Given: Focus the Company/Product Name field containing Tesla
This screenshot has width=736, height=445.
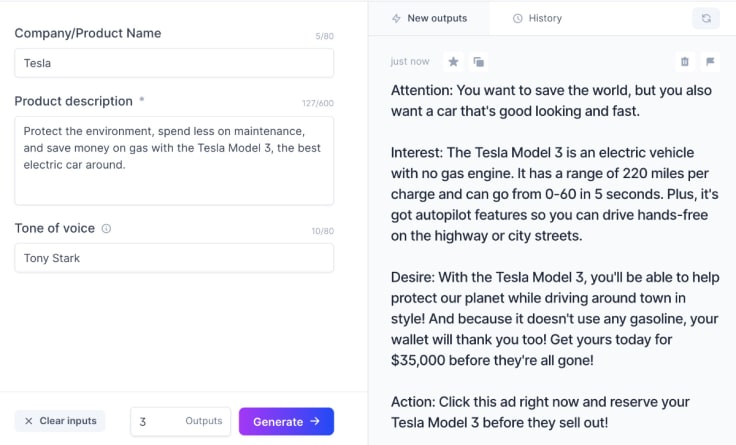Looking at the screenshot, I should click(x=174, y=63).
